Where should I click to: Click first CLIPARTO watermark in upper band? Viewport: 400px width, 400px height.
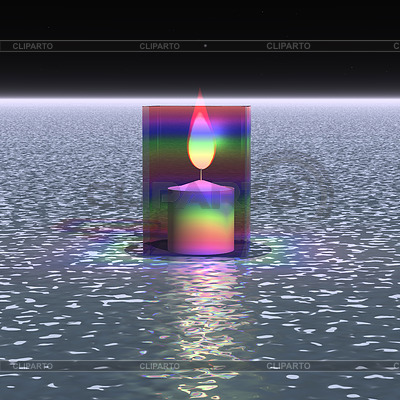(33, 46)
